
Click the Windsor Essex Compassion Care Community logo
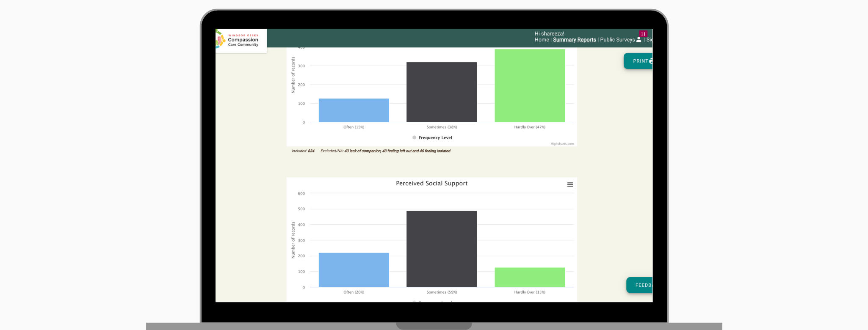tap(240, 40)
